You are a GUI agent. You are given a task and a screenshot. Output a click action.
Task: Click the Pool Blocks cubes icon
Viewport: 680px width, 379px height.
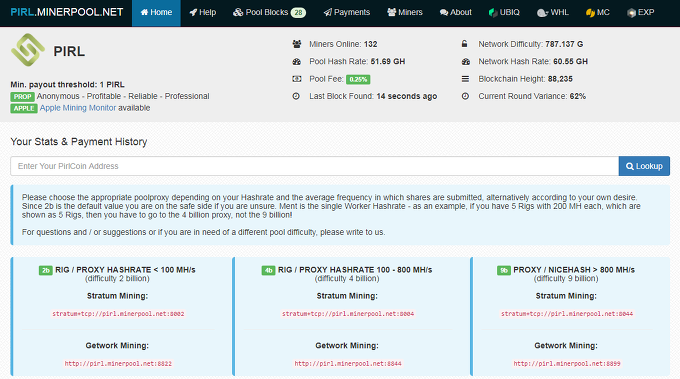238,13
